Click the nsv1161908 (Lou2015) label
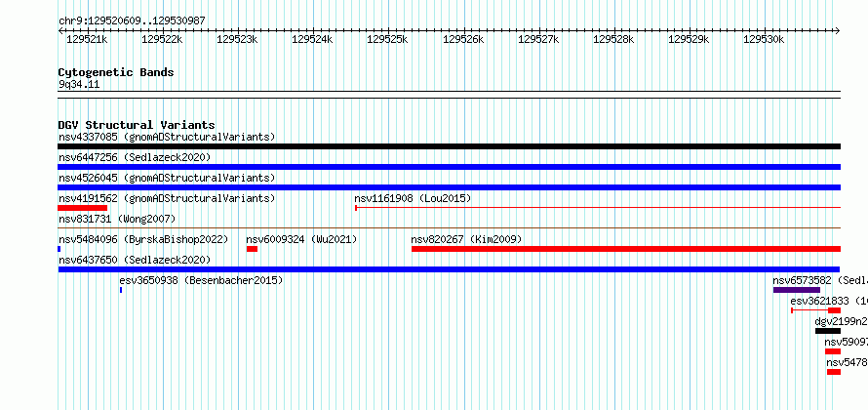 413,198
